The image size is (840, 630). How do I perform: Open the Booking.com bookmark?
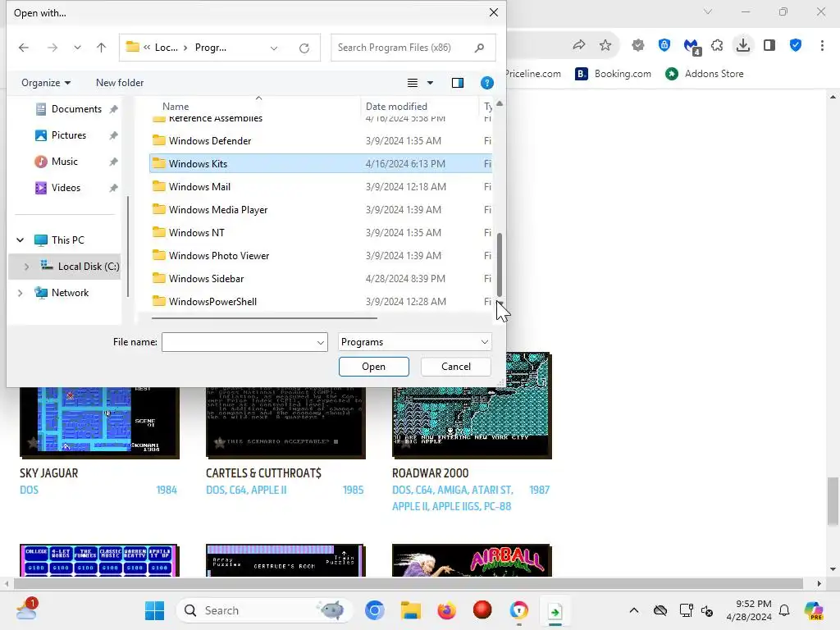(x=613, y=74)
